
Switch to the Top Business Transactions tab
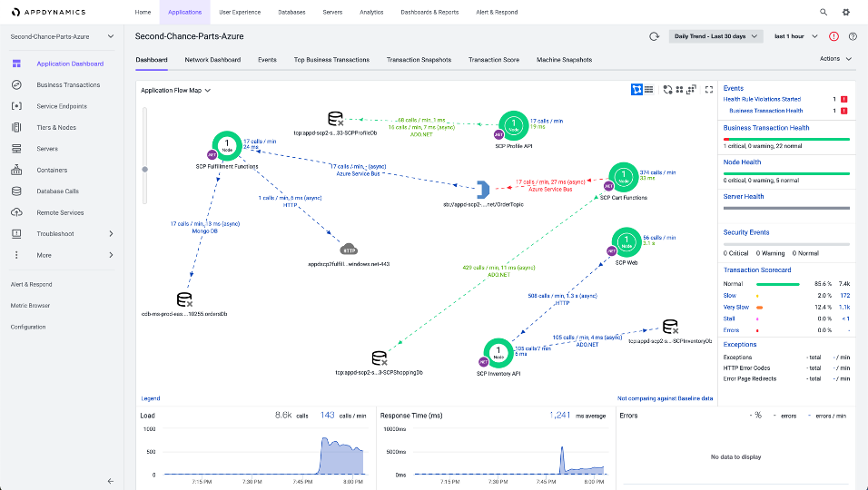(x=331, y=60)
